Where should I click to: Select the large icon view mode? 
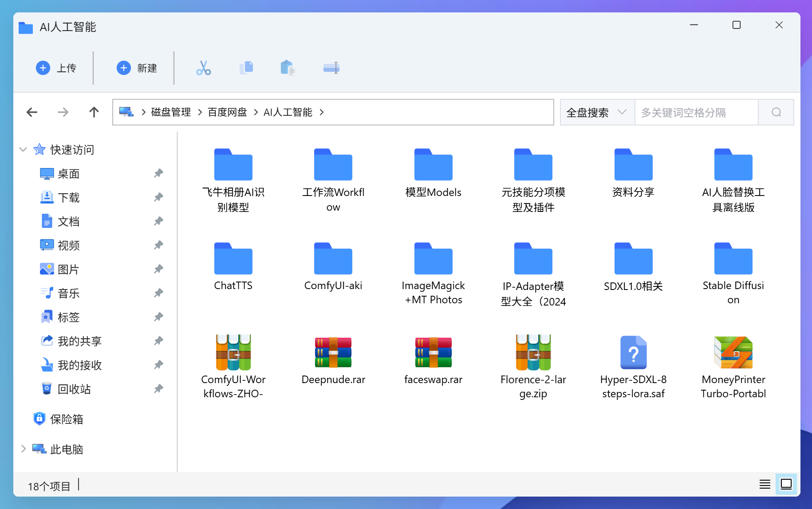(786, 484)
